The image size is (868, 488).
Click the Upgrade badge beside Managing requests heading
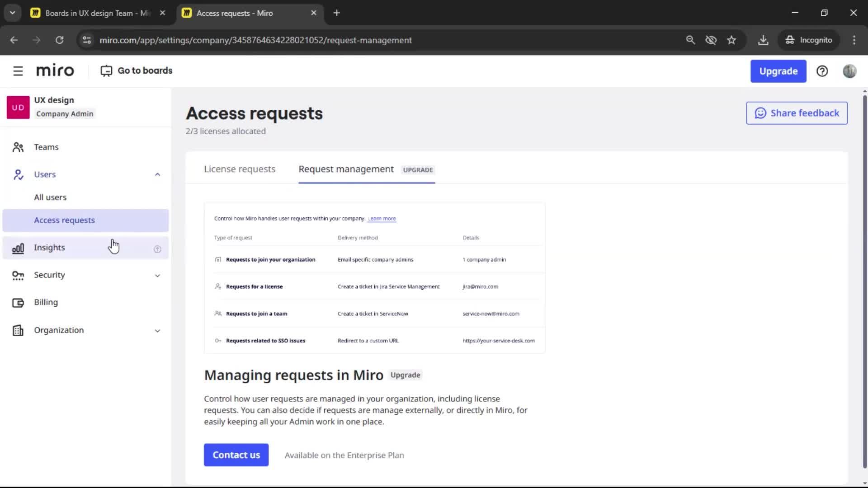point(405,375)
